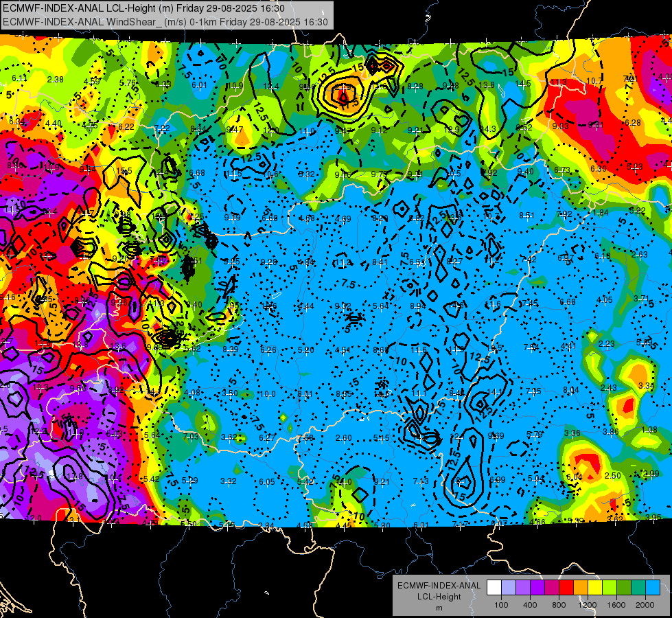Click the '6.11' wind shear value
Image resolution: width=672 pixels, height=618 pixels.
point(19,78)
